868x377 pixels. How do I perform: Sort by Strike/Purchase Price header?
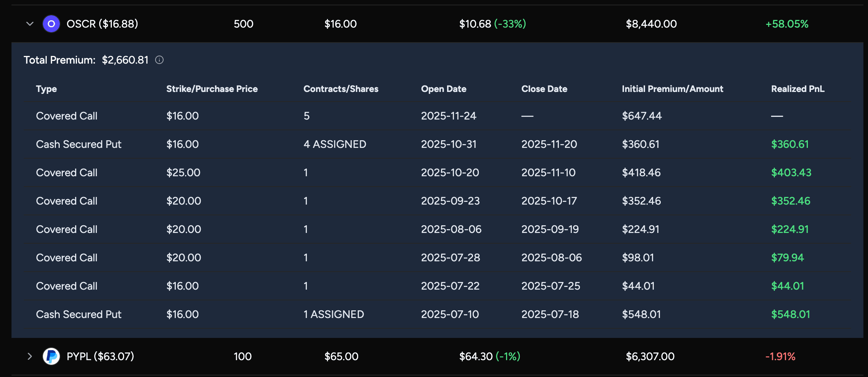coord(212,89)
